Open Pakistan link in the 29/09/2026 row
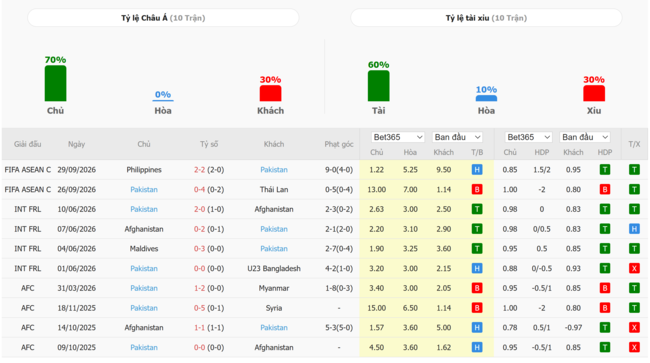This screenshot has width=650, height=363. tap(274, 169)
